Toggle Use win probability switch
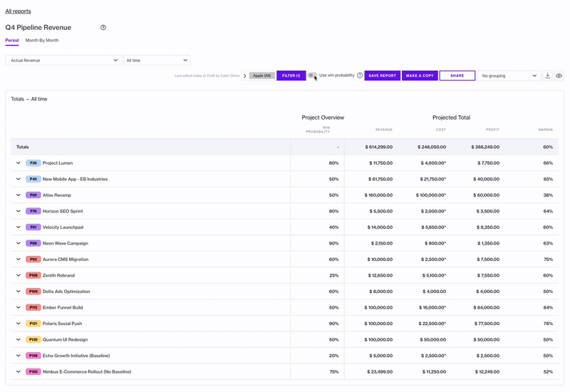This screenshot has width=570, height=392. [x=312, y=76]
